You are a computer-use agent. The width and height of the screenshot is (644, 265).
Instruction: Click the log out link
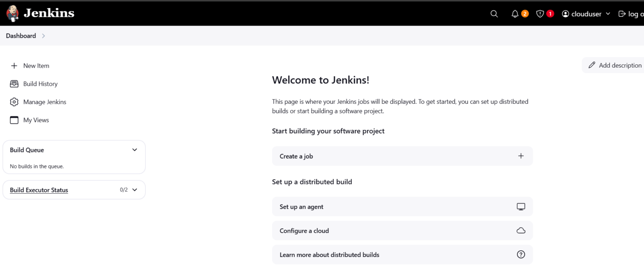click(x=631, y=13)
